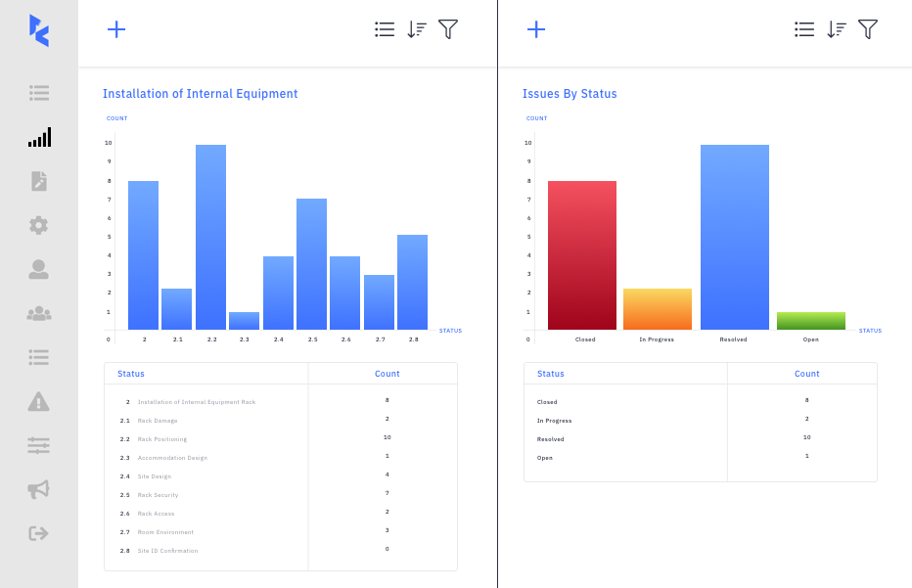Image resolution: width=912 pixels, height=588 pixels.
Task: Open the single user profile icon
Action: tap(39, 269)
